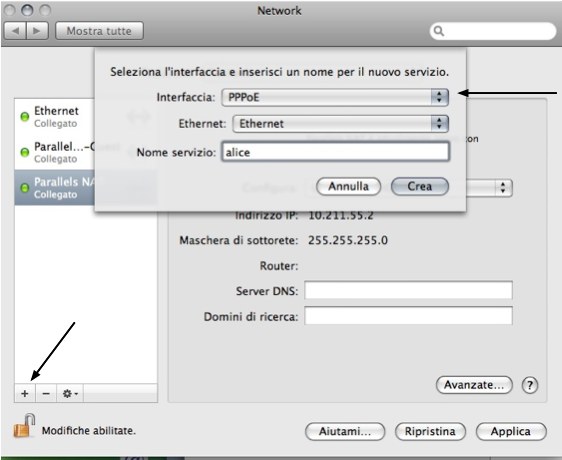Click the Mostra tutte toolbar button
The height and width of the screenshot is (460, 562).
tap(99, 31)
